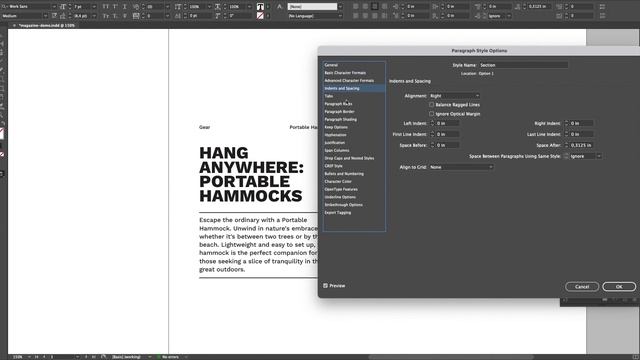Click the Right Indent stepper in dialog

click(566, 123)
